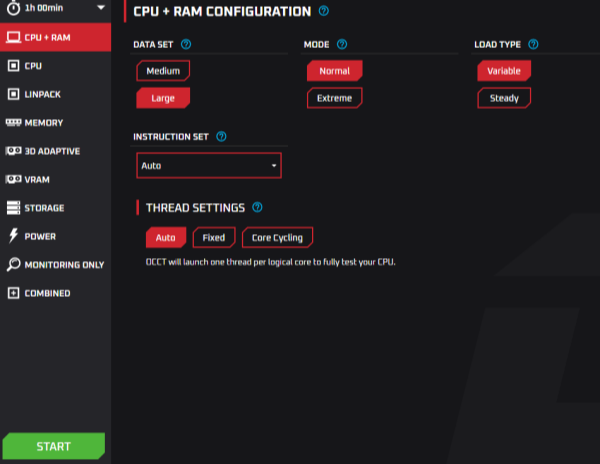The width and height of the screenshot is (600, 464).
Task: Choose Normal mode
Action: [334, 71]
